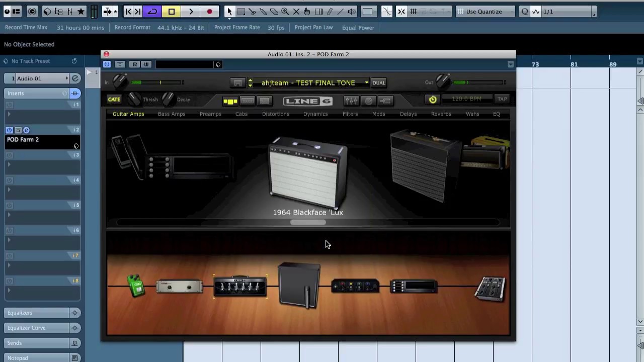This screenshot has height=362, width=644.
Task: Click the DUAL tone button
Action: coord(379,83)
